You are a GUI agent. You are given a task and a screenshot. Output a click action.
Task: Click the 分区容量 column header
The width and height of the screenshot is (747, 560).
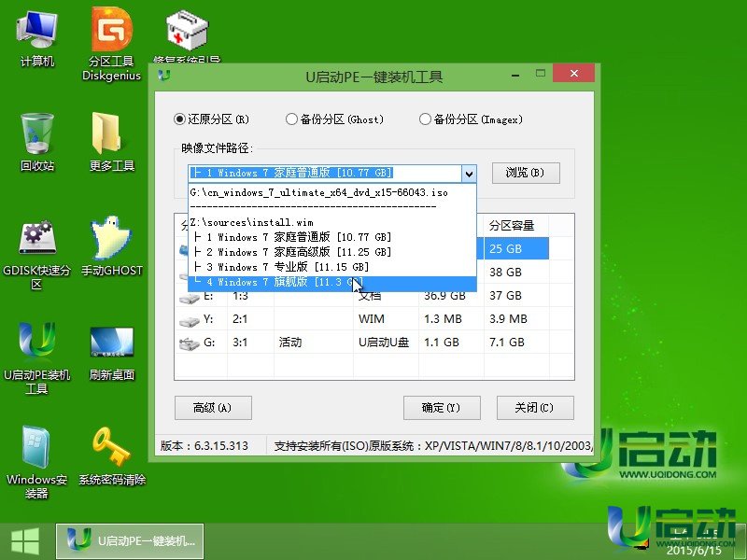click(516, 225)
